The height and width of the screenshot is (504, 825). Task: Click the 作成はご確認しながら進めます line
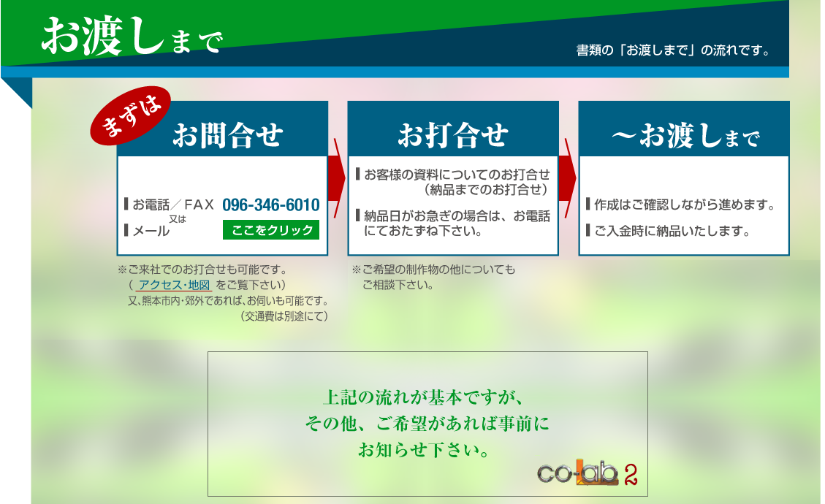[684, 205]
